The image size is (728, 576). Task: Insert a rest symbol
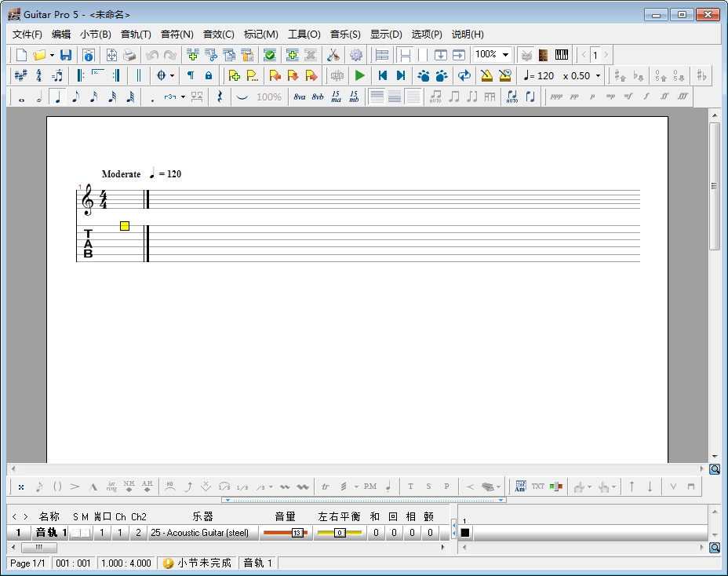[220, 97]
